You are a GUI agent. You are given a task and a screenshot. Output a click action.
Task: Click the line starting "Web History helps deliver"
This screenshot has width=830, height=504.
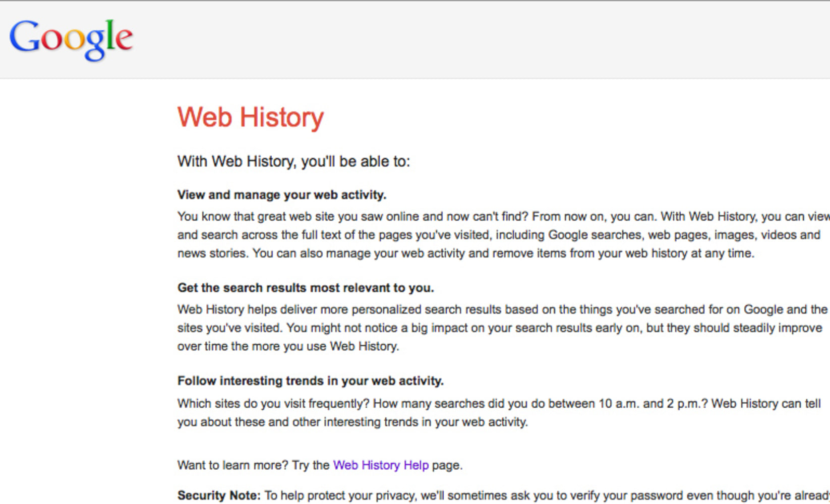click(x=502, y=309)
